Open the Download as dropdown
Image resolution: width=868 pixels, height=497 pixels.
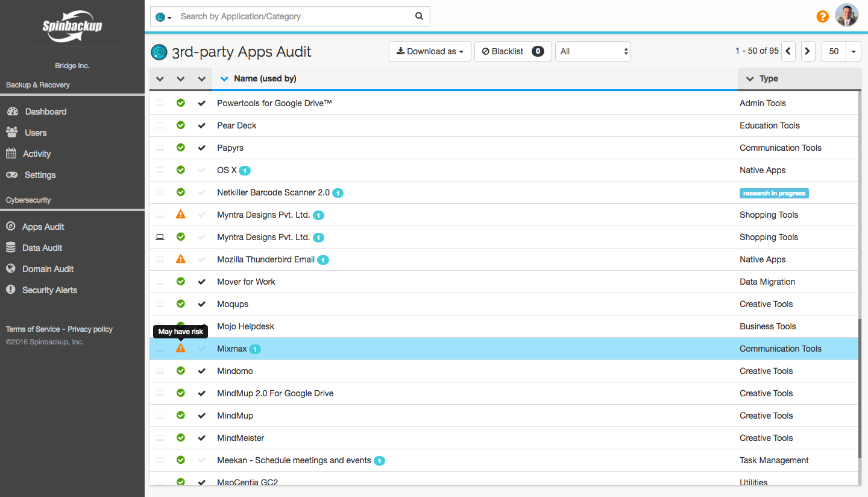(430, 51)
